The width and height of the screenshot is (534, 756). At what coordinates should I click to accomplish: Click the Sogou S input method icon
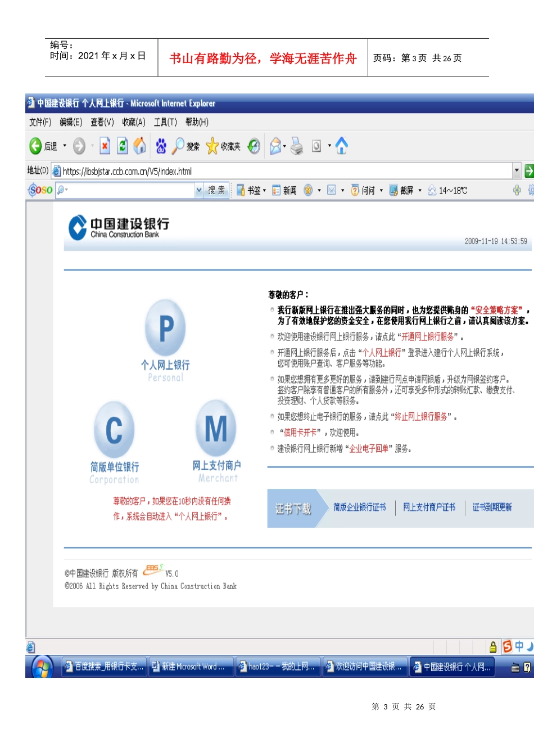click(508, 646)
